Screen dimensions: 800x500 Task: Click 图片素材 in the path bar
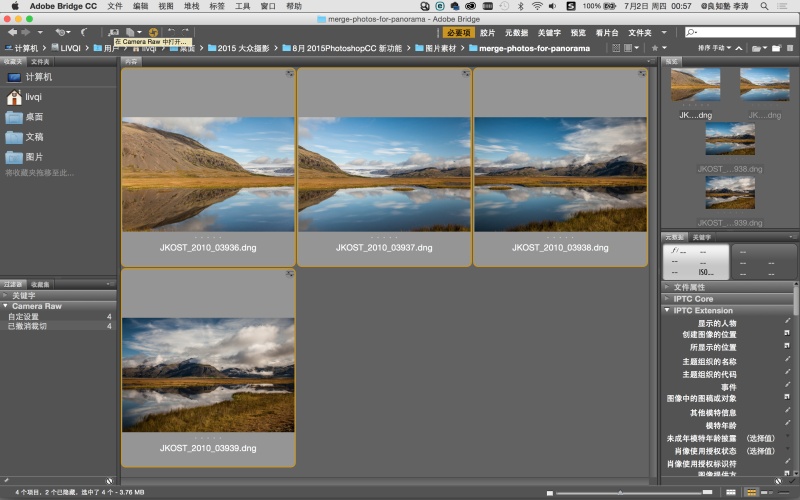[436, 48]
